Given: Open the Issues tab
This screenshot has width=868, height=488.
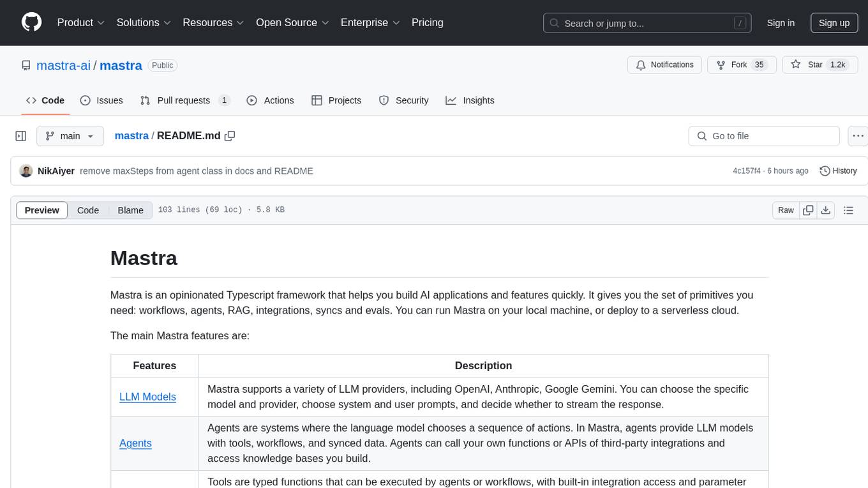Looking at the screenshot, I should click(101, 100).
